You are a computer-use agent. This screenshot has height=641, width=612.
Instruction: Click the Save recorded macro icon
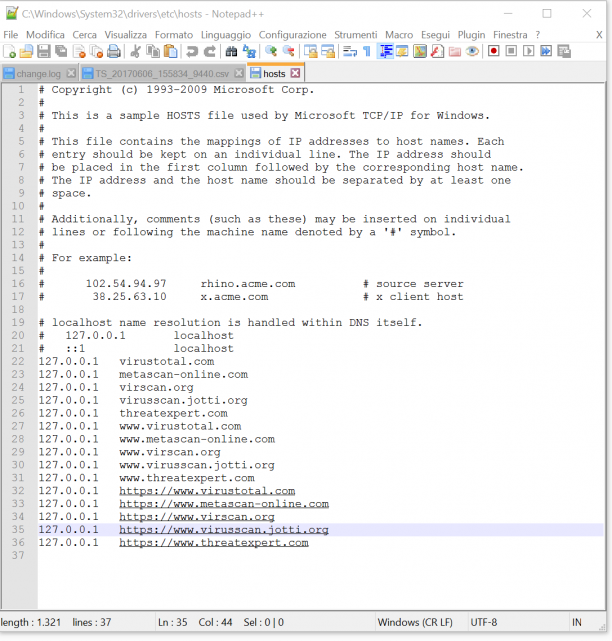point(564,52)
